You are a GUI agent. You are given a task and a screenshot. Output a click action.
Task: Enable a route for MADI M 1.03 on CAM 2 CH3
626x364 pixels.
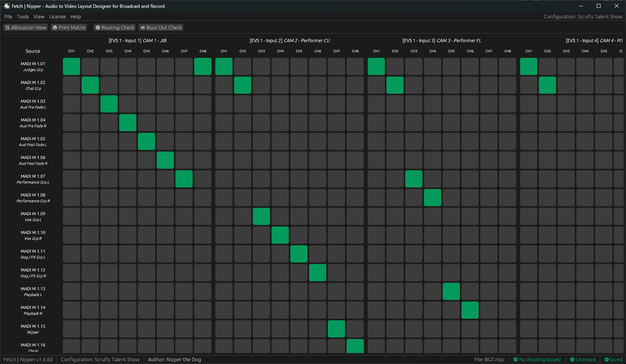(x=261, y=103)
